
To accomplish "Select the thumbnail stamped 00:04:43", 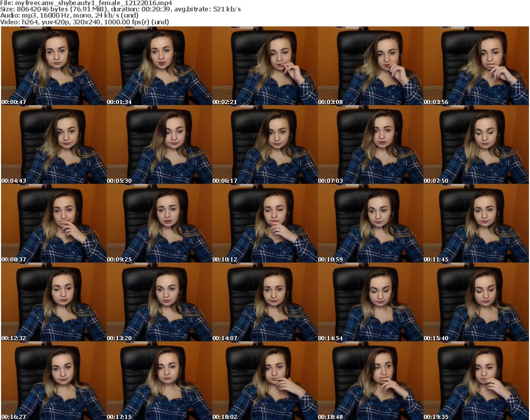I will point(54,144).
